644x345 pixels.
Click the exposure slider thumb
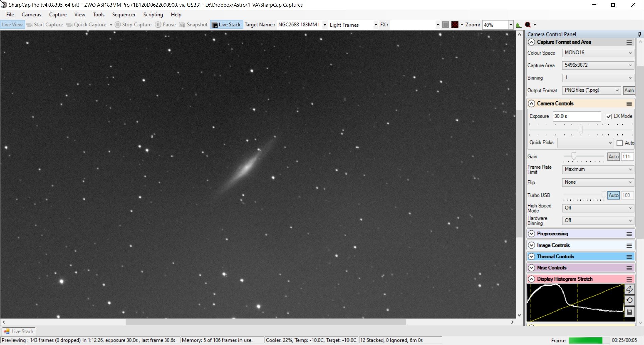[580, 129]
